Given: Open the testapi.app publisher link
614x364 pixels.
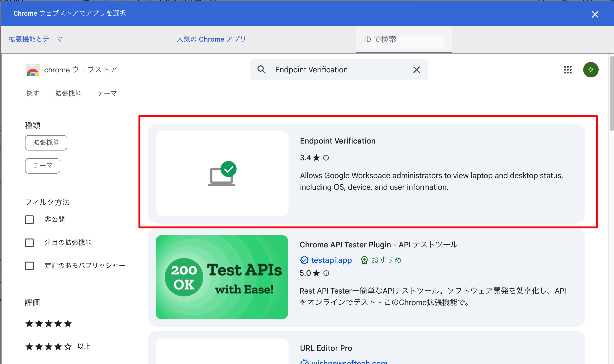Looking at the screenshot, I should click(332, 260).
